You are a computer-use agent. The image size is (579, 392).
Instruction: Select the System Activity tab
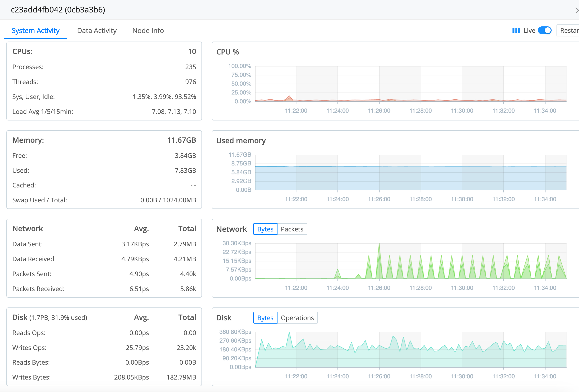click(x=36, y=30)
